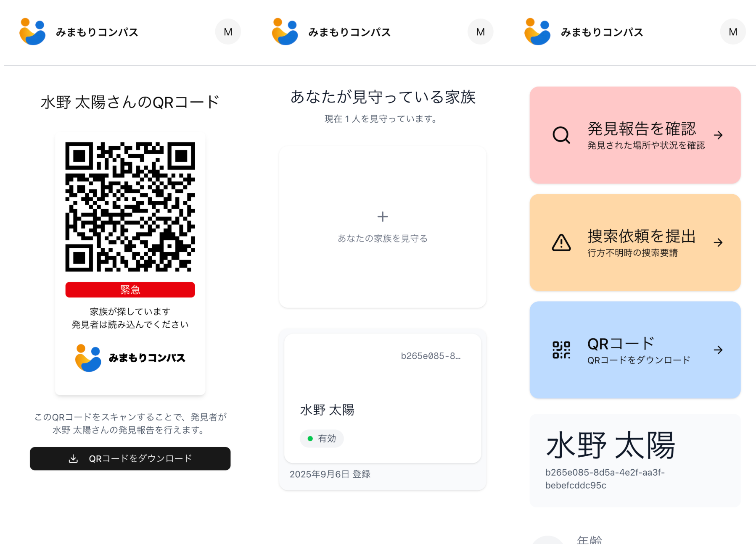The image size is (756, 547).
Task: Click the QR code image for 水野 太陽
Action: (130, 207)
